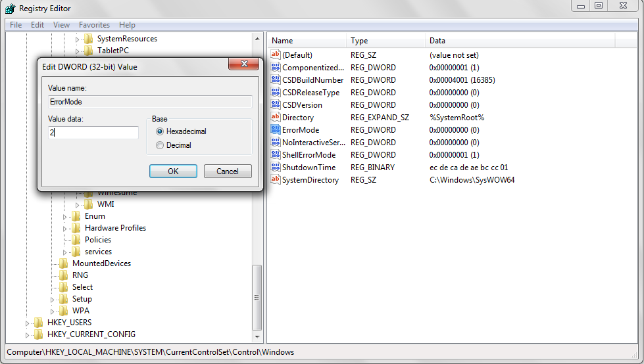Open the Edit menu
This screenshot has width=644, height=364.
click(x=37, y=25)
